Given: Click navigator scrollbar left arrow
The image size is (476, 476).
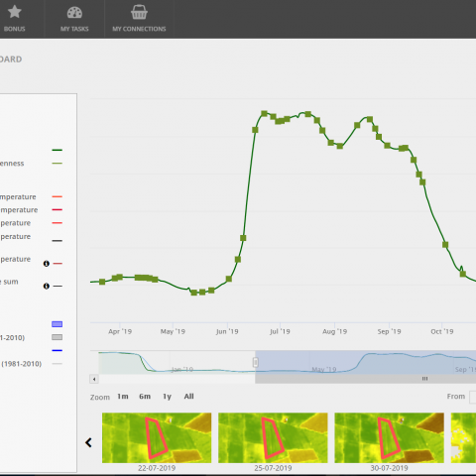Looking at the screenshot, I should pos(94,379).
